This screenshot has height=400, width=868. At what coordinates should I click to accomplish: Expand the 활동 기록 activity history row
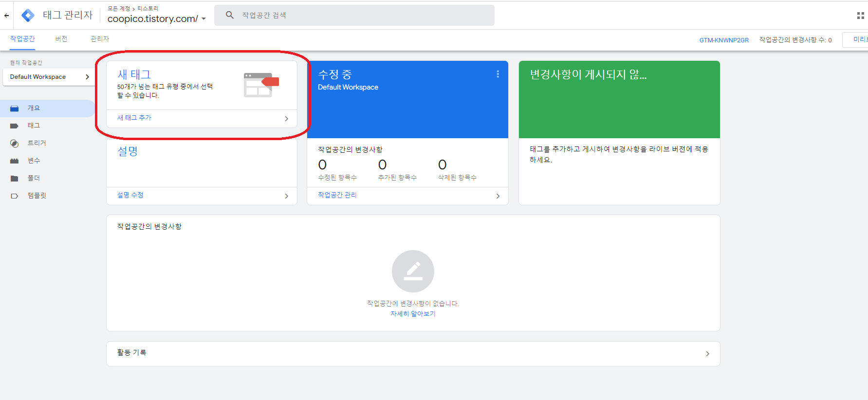tap(413, 354)
